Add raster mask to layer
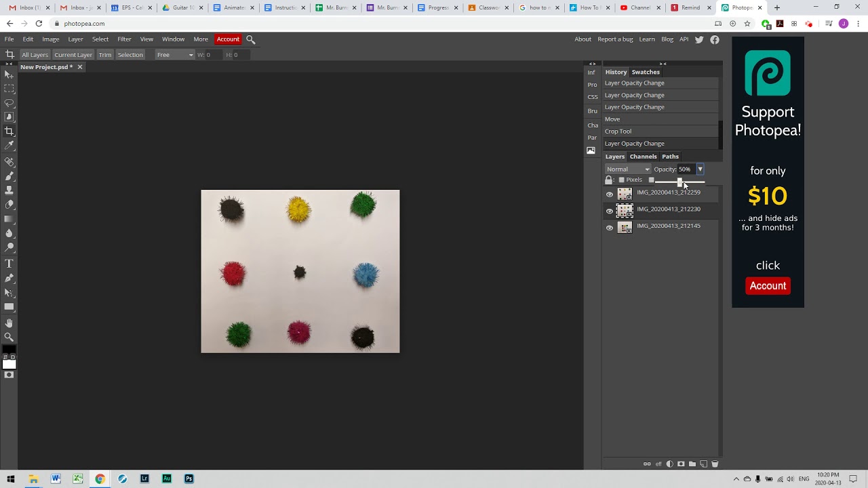Viewport: 868px width, 488px height. 681,464
